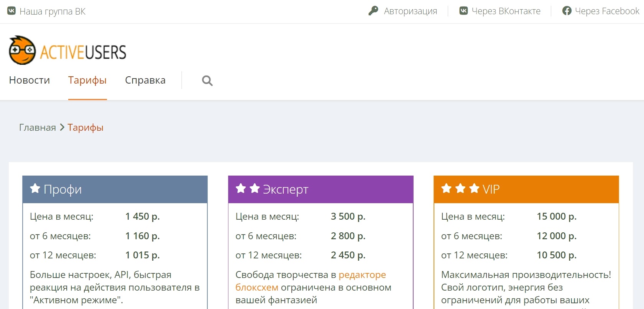The height and width of the screenshot is (309, 644).
Task: Select the Профи plan header
Action: (x=115, y=189)
